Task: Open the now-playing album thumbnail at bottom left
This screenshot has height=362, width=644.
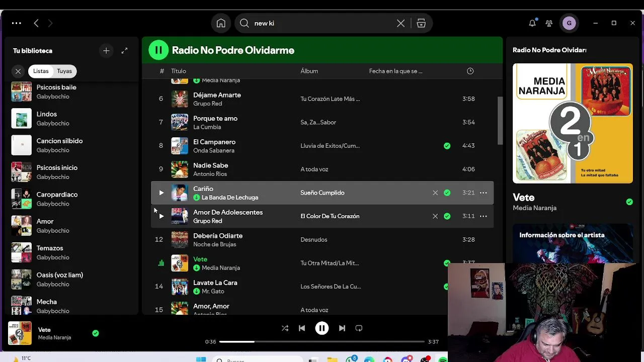Action: [x=20, y=333]
